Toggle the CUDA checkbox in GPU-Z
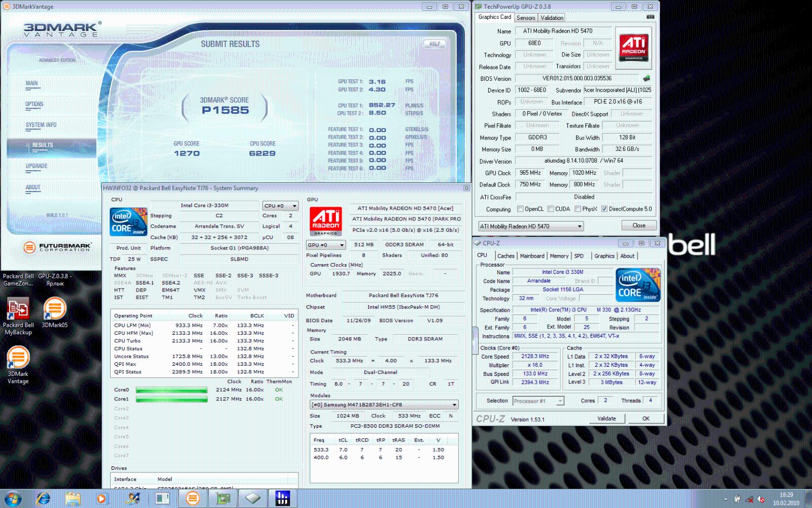The height and width of the screenshot is (508, 812). point(551,209)
